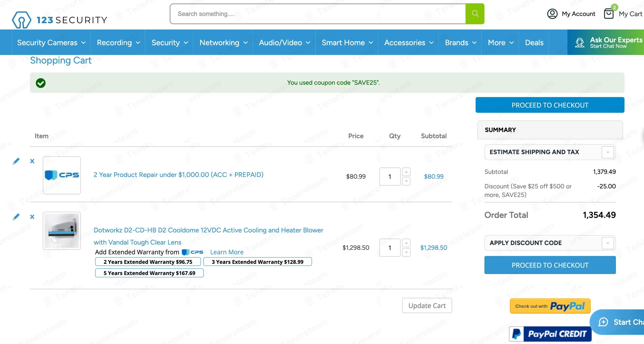Click the green search magnifier button

pos(474,14)
